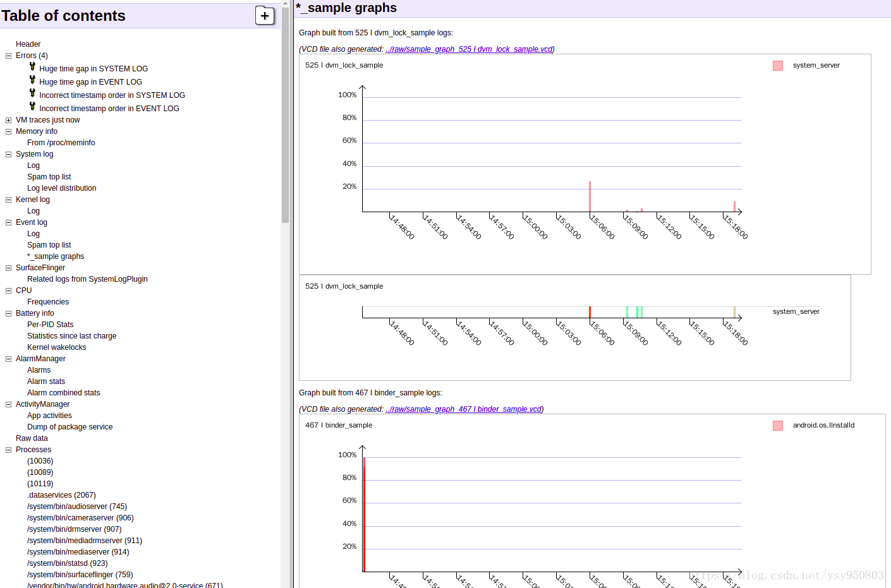Collapse the Battery info node
The height and width of the screenshot is (588, 891).
point(8,313)
